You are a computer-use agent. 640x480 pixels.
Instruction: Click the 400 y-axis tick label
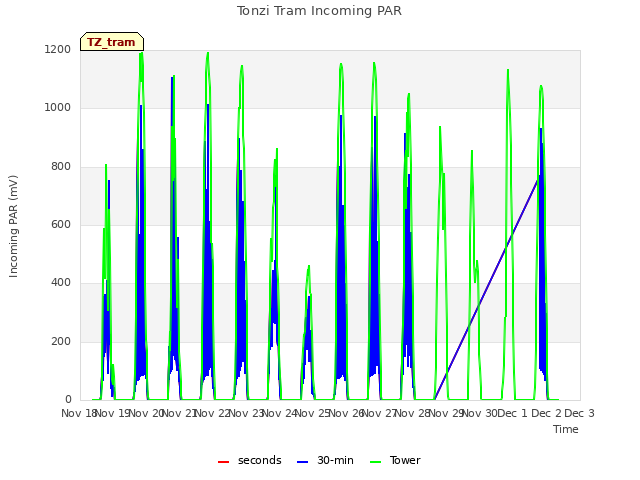coord(61,283)
